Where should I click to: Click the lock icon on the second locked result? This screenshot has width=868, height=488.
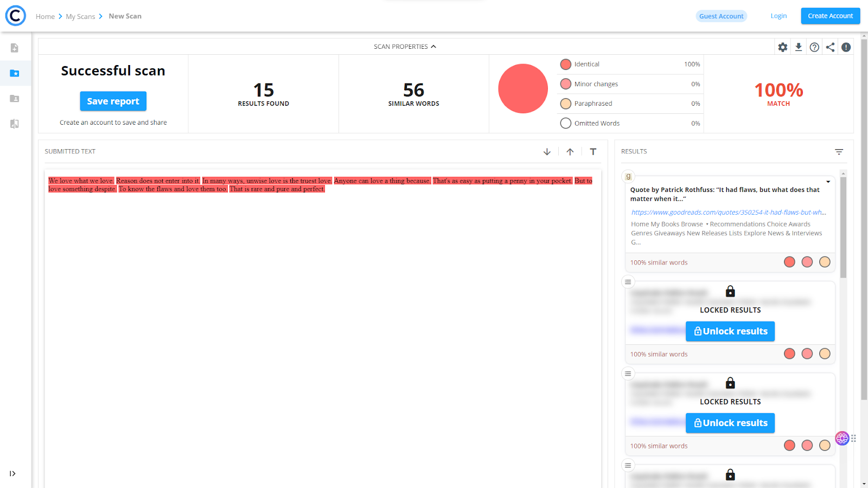730,383
